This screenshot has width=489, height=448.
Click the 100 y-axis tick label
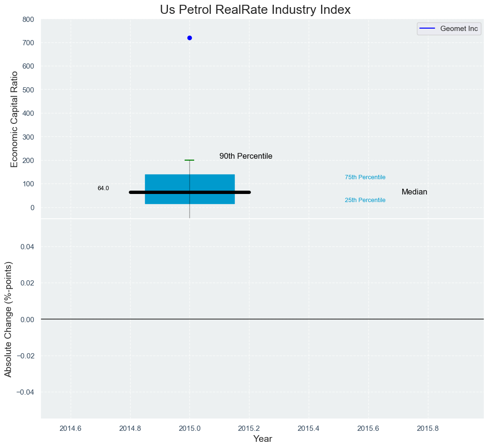(28, 184)
